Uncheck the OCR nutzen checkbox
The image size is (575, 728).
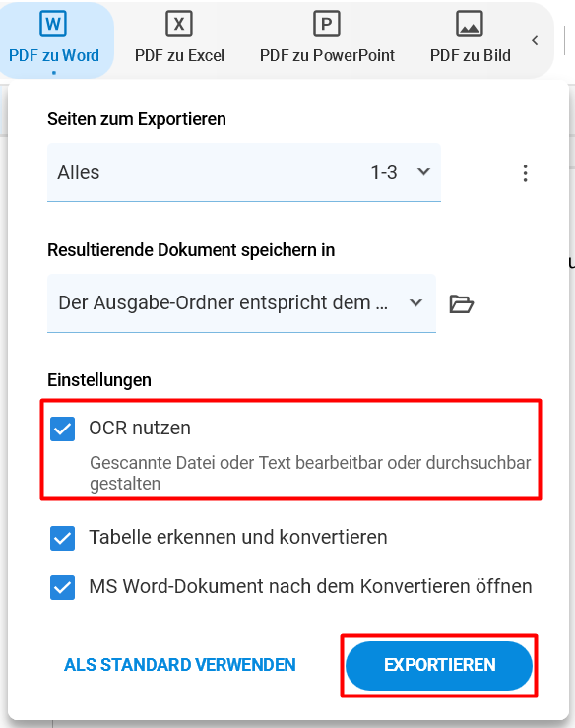pos(63,429)
